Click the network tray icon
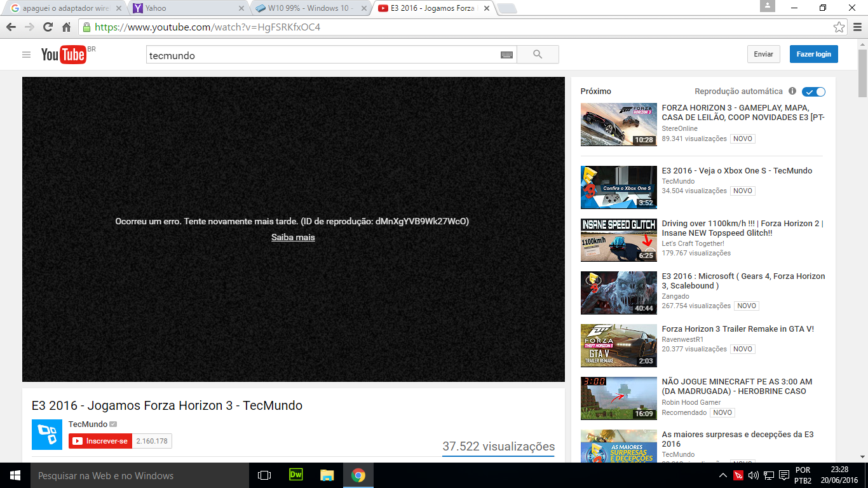This screenshot has height=488, width=868. tap(769, 475)
